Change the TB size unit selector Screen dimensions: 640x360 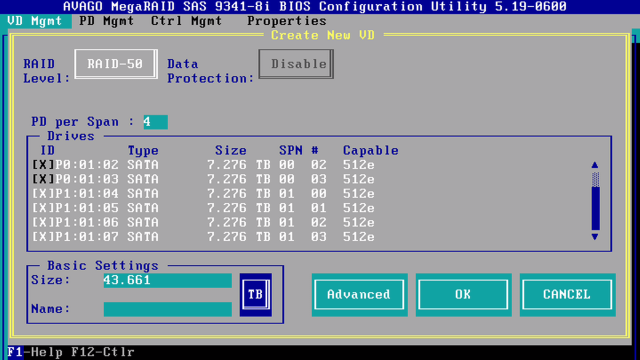tap(256, 295)
